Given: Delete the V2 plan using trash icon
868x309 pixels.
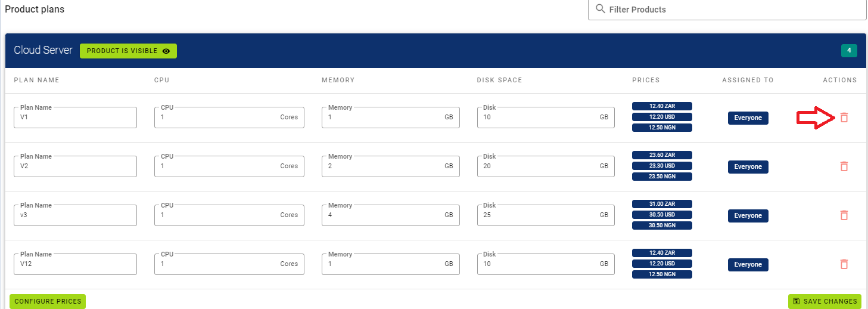Looking at the screenshot, I should (x=844, y=166).
